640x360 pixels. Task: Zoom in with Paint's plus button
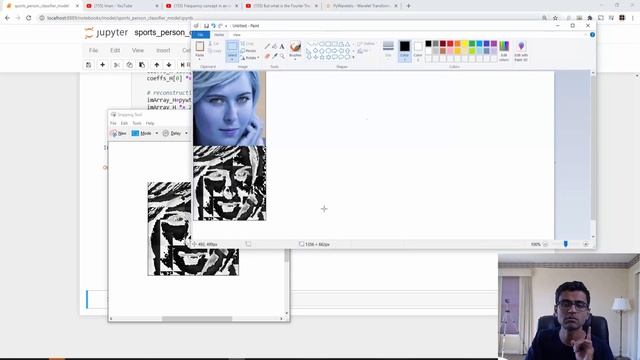click(586, 244)
